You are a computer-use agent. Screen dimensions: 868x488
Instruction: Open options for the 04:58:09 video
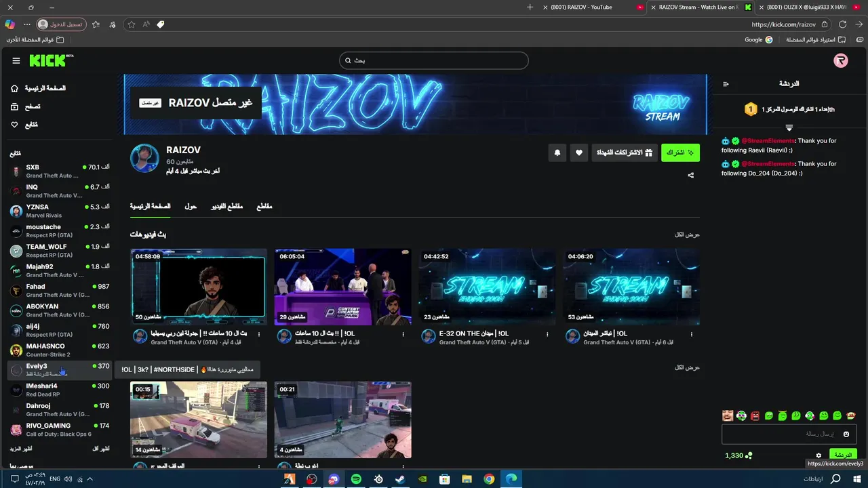point(259,334)
